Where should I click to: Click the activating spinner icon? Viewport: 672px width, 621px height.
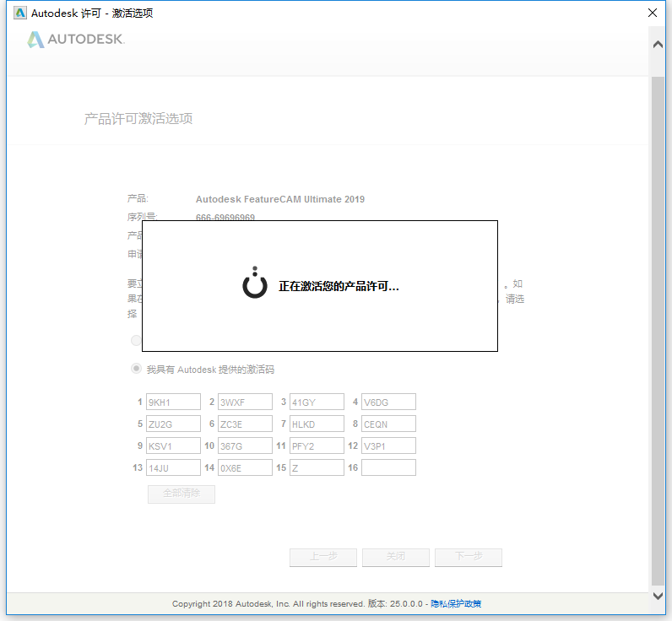tap(255, 283)
